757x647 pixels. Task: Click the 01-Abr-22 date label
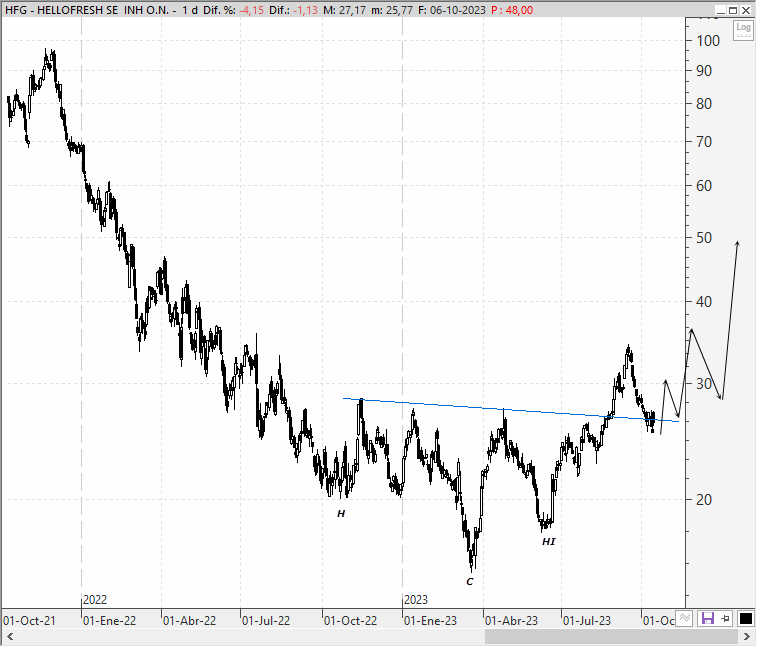point(189,620)
